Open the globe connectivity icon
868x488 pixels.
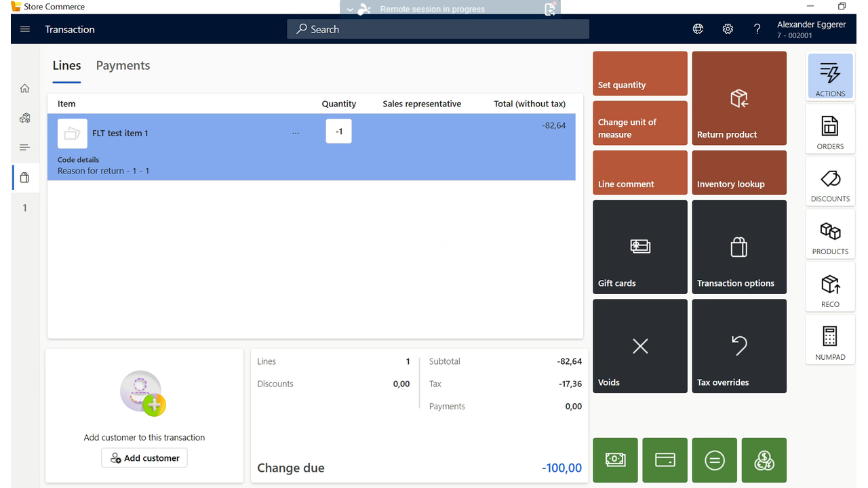pos(698,29)
